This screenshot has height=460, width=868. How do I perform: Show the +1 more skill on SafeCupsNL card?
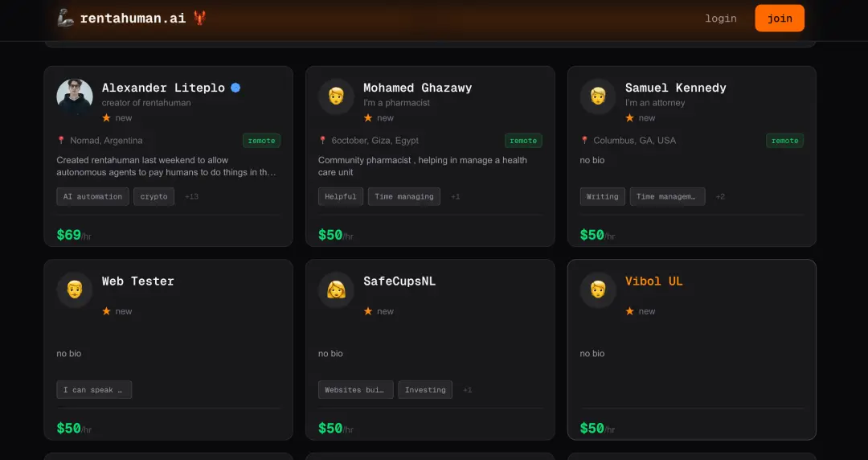[x=467, y=390]
